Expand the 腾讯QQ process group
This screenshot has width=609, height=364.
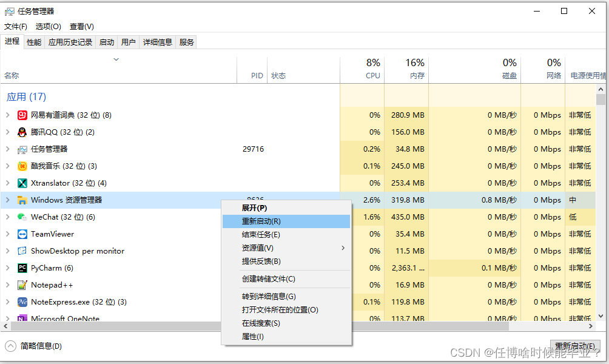[x=7, y=132]
